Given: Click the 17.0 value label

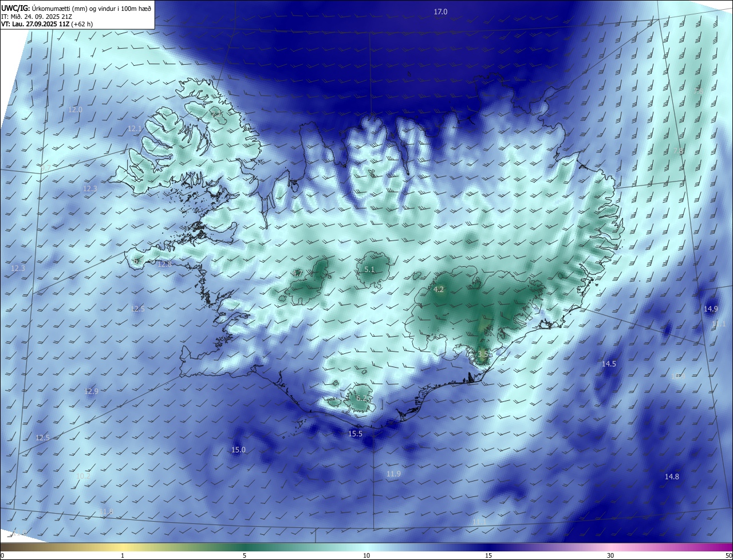Looking at the screenshot, I should pyautogui.click(x=440, y=12).
